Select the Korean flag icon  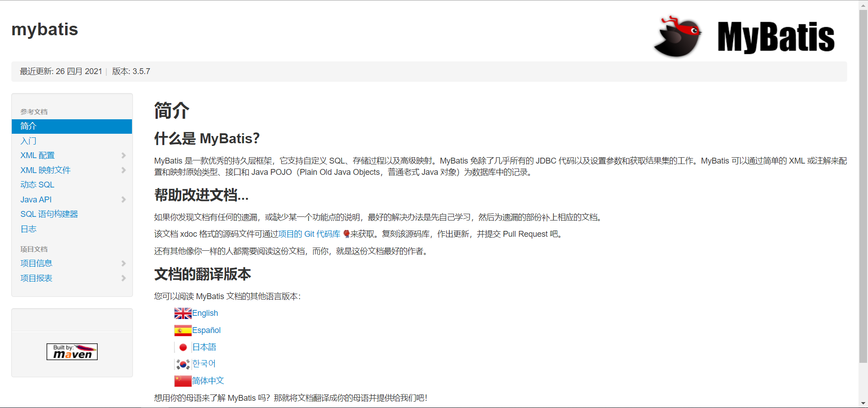pyautogui.click(x=182, y=364)
